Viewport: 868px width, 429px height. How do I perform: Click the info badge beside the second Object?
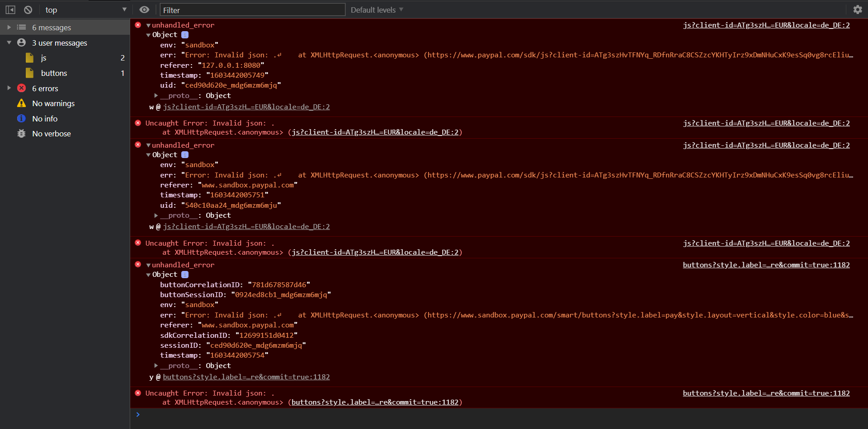[185, 155]
